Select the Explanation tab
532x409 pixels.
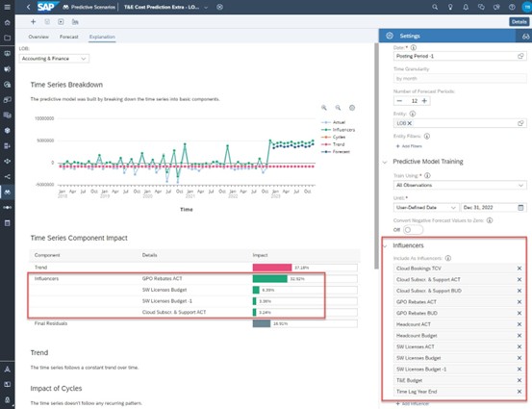(x=102, y=37)
